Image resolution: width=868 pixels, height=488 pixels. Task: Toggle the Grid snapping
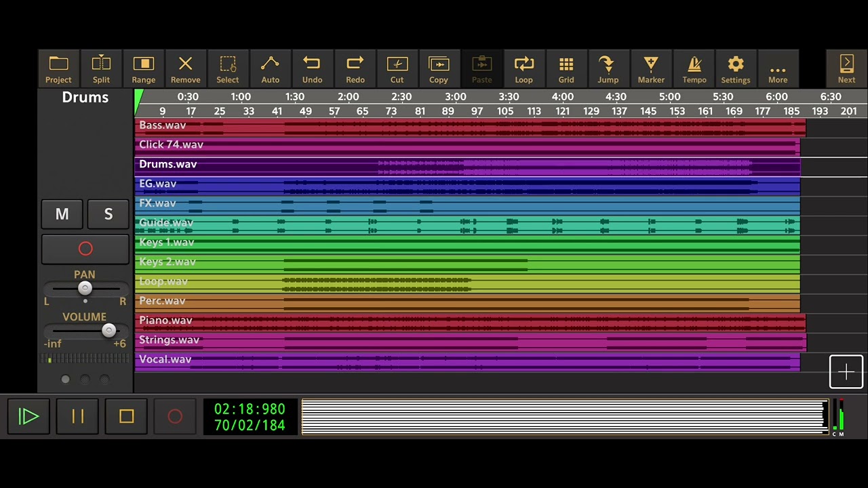(x=566, y=69)
